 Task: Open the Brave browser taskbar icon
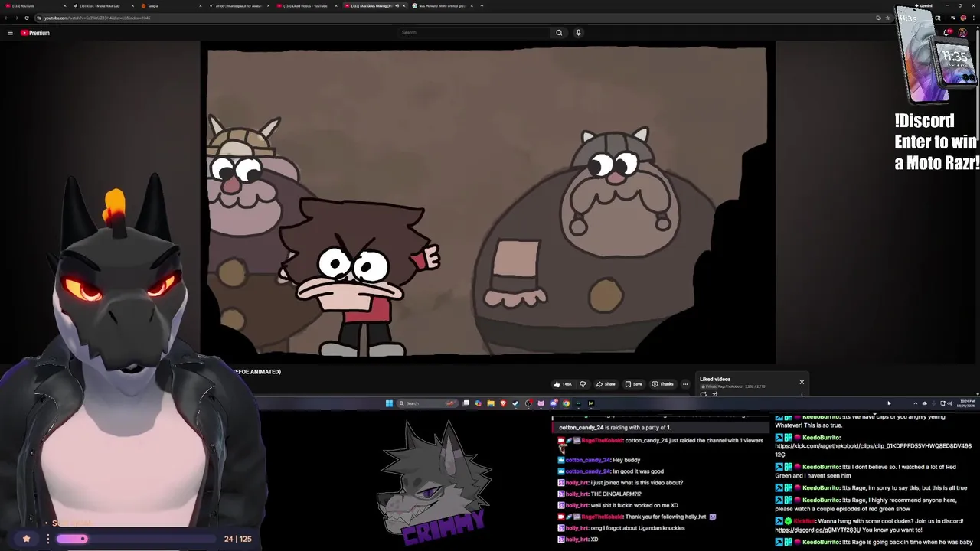[x=503, y=403]
